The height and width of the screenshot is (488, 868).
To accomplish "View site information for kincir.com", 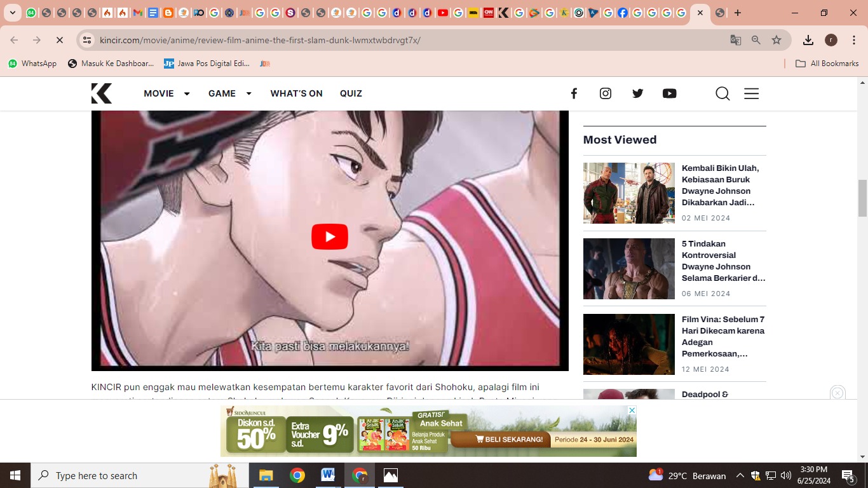I will [x=88, y=40].
